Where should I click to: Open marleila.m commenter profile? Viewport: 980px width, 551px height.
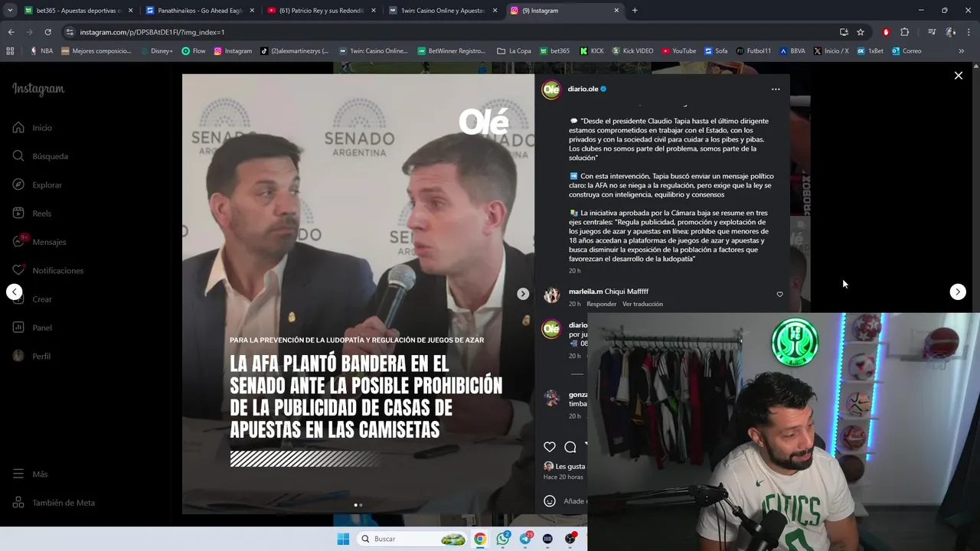click(586, 292)
